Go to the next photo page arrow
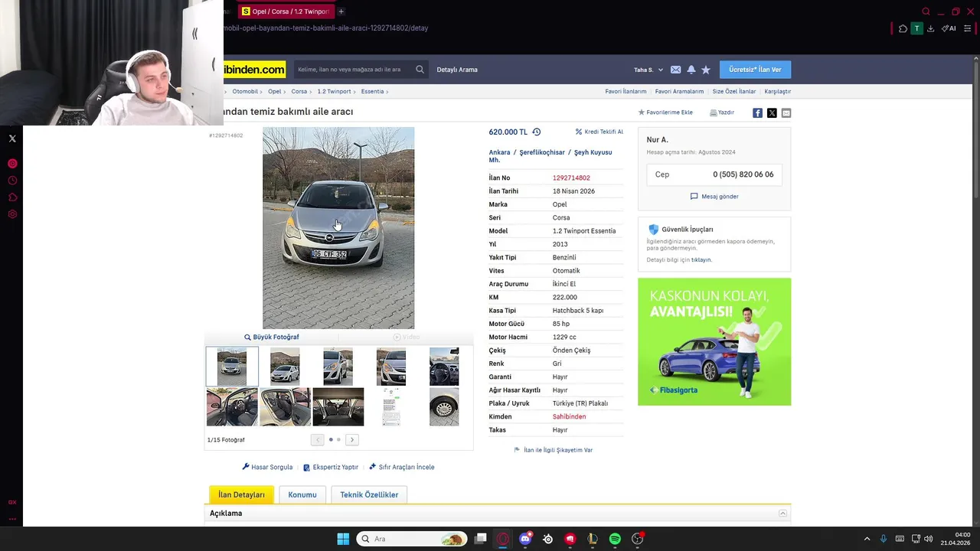This screenshot has height=551, width=980. [x=352, y=439]
